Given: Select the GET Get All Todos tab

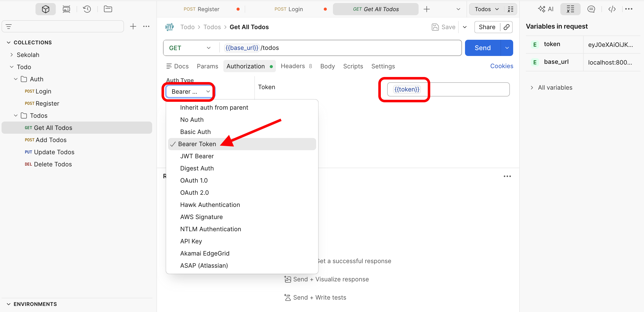Looking at the screenshot, I should (x=376, y=9).
